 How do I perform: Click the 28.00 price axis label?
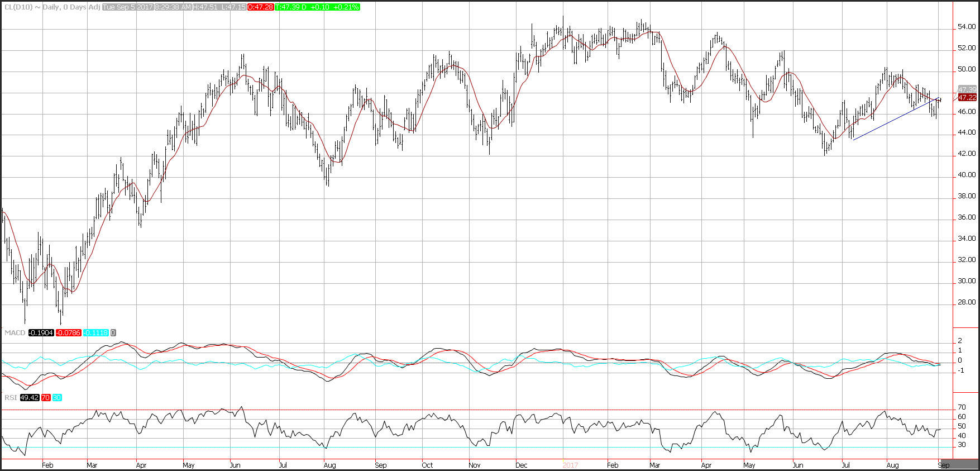(967, 302)
